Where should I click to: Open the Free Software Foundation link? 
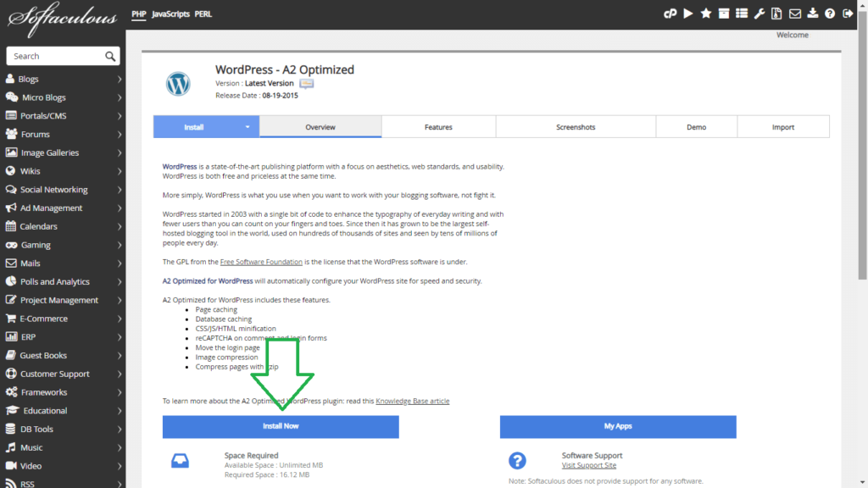(261, 262)
